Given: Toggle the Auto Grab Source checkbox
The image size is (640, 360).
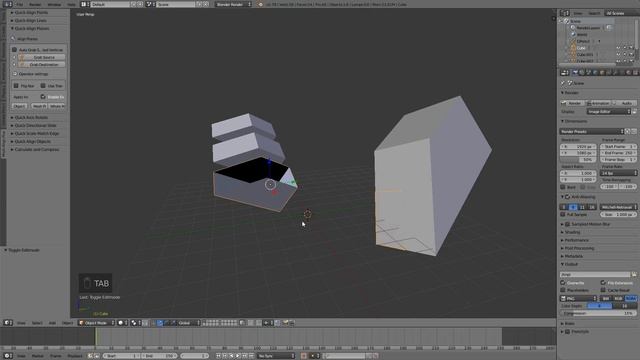Looking at the screenshot, I should point(15,50).
